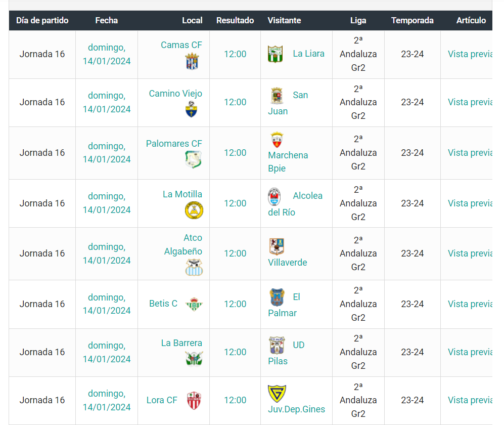The width and height of the screenshot is (504, 425).
Task: Click the La Motilla yellow round badge
Action: coord(194,210)
